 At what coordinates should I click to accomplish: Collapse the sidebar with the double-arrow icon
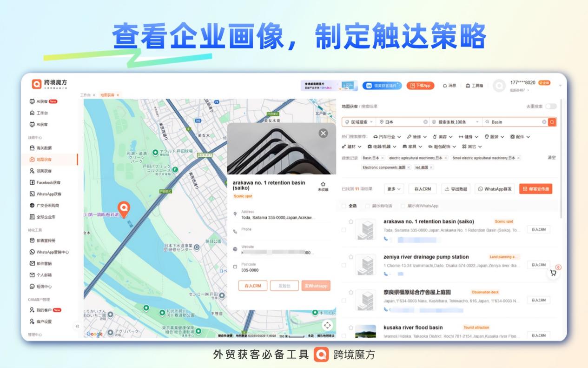point(77,326)
